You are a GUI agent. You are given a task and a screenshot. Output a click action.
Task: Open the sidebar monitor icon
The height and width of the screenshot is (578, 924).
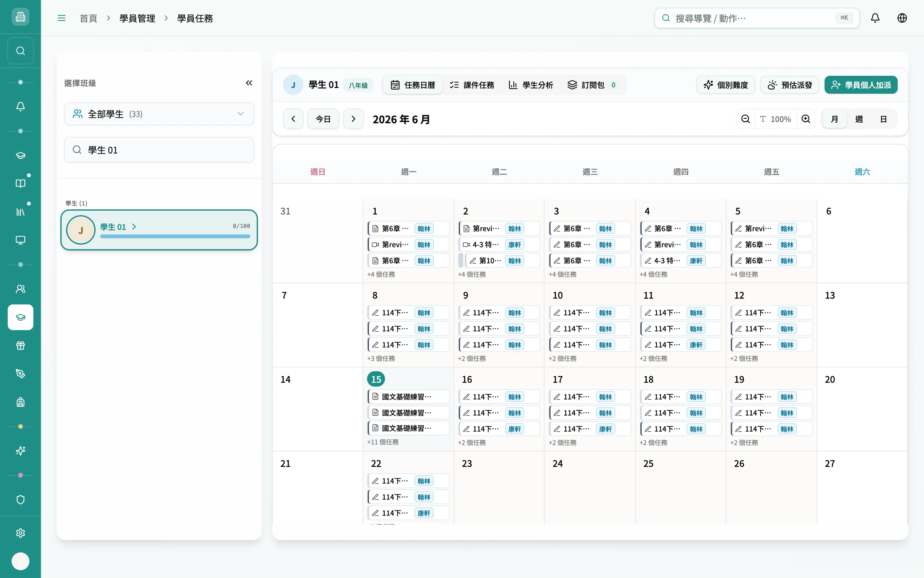tap(21, 240)
